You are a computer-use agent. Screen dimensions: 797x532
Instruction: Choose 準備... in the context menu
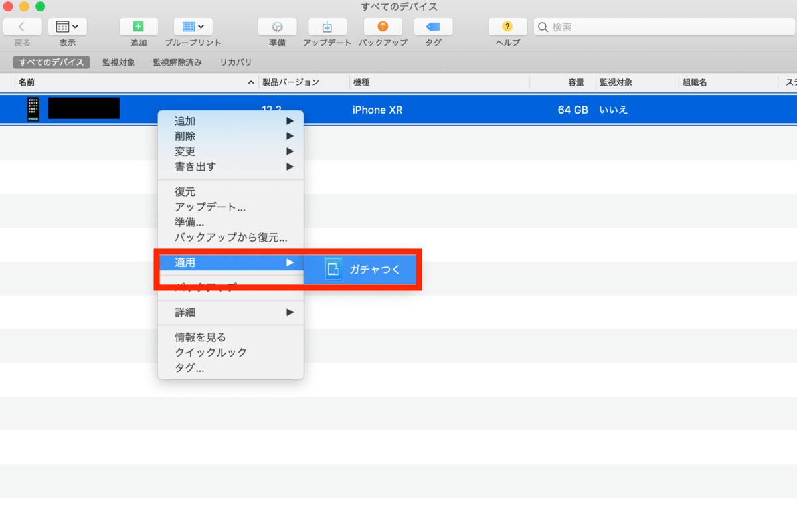(x=230, y=222)
